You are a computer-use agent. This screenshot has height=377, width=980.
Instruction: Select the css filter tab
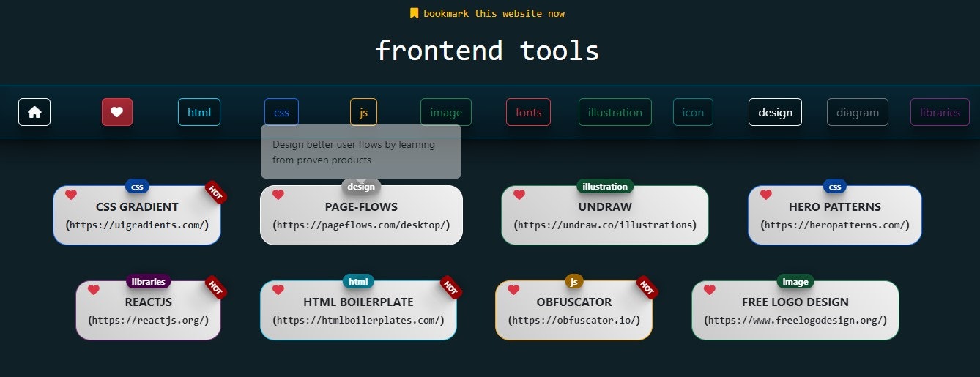281,112
